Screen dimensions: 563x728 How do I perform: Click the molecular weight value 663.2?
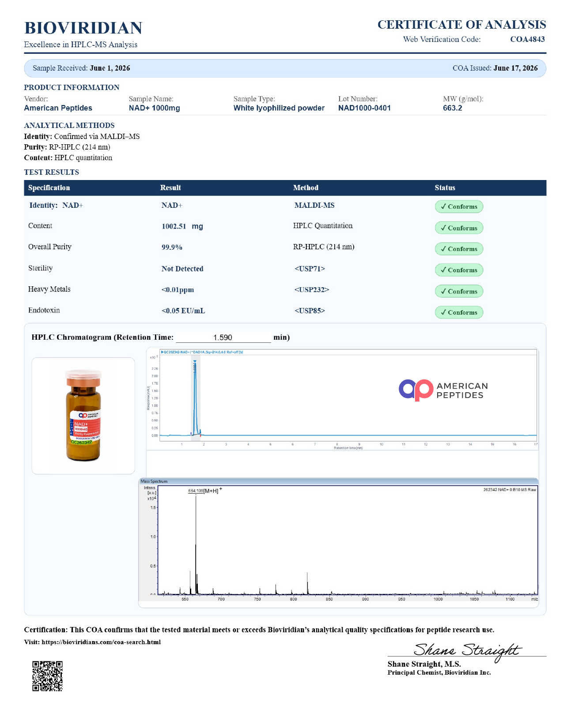[453, 108]
